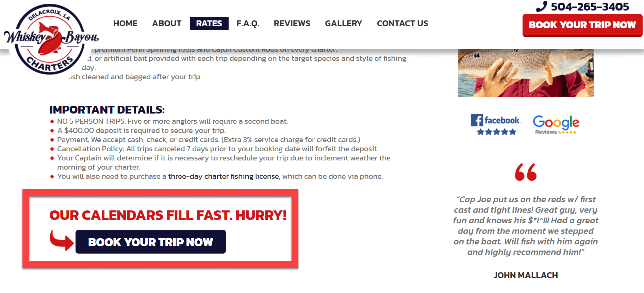The image size is (644, 293).
Task: Click the navy Book Your Trip Now button
Action: point(151,242)
